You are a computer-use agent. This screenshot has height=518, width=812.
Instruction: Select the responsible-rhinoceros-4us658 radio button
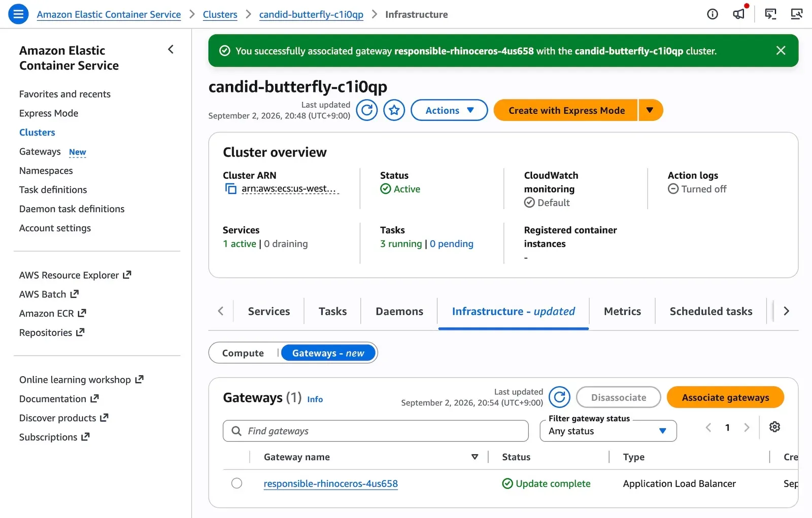coord(236,483)
